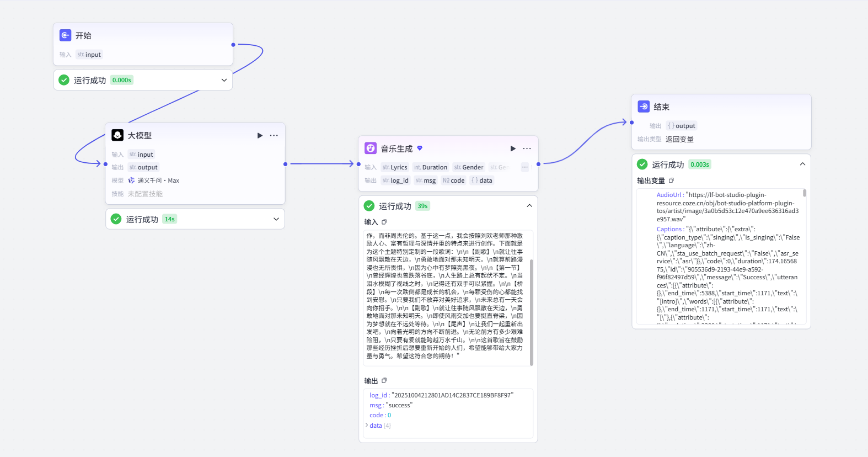Click the 未配置技能 skills text

146,194
